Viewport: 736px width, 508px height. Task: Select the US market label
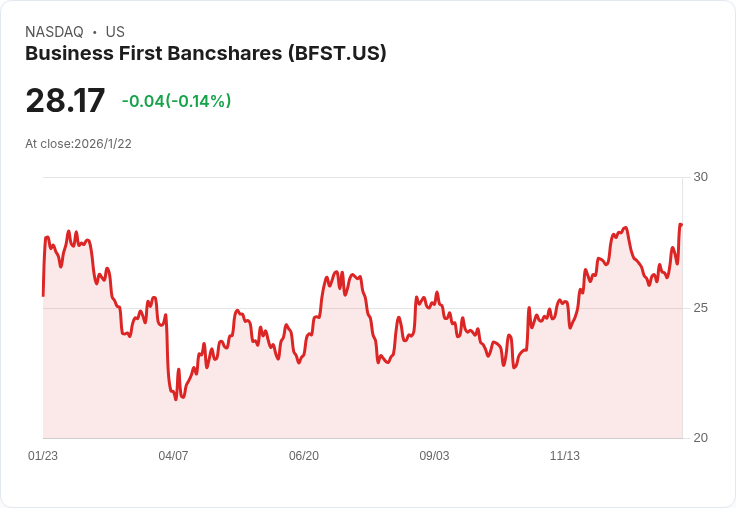click(x=115, y=32)
